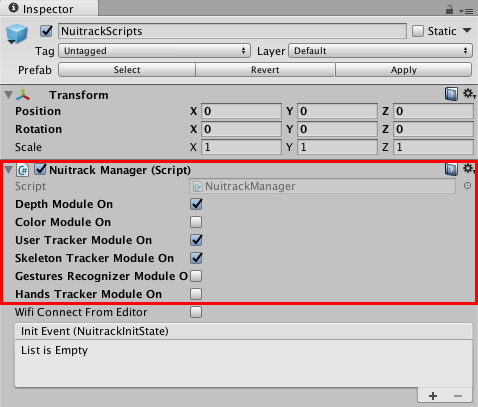478x407 pixels.
Task: Click the Scale Z field
Action: [433, 147]
